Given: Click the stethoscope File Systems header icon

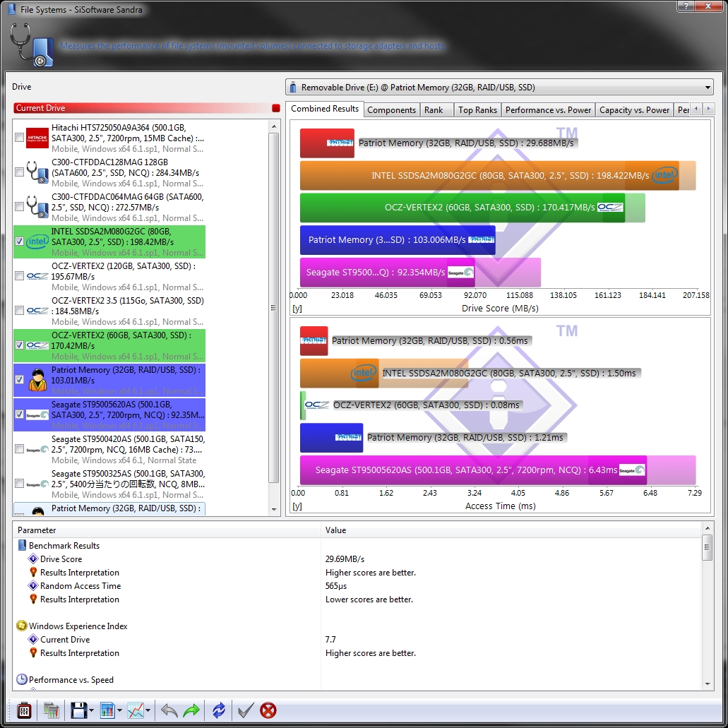Looking at the screenshot, I should pyautogui.click(x=31, y=45).
